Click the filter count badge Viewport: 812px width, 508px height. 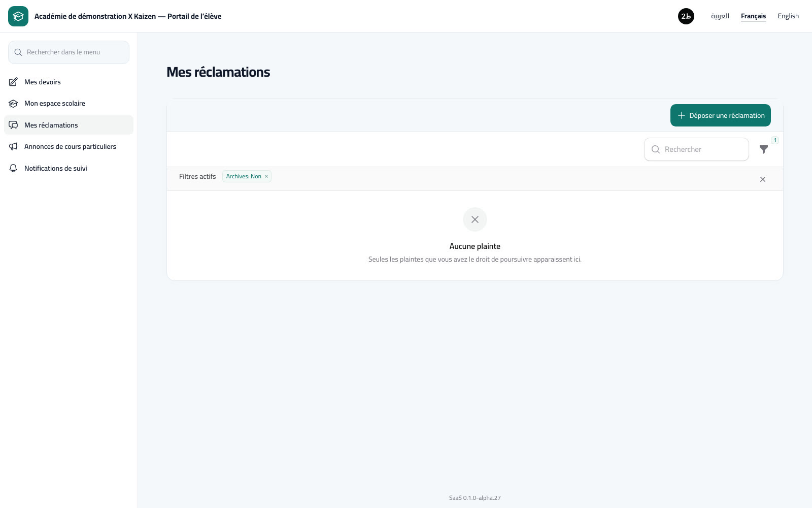click(775, 140)
